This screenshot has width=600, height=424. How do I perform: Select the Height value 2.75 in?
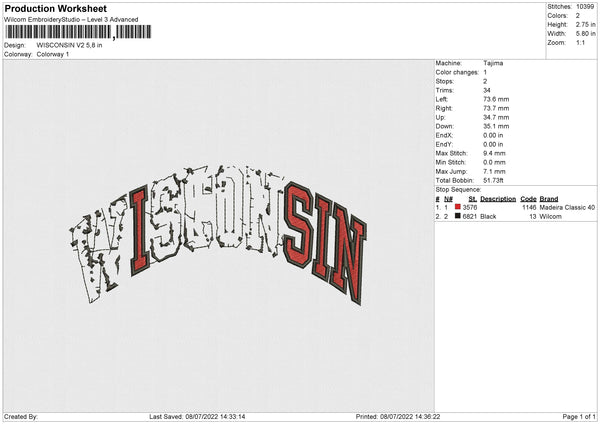(x=585, y=24)
